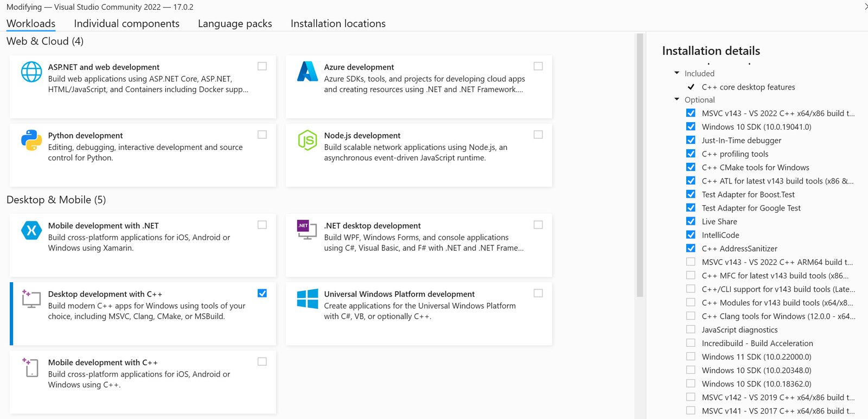The image size is (868, 419).
Task: Uncheck C++ AddressSanitizer
Action: [x=691, y=249]
